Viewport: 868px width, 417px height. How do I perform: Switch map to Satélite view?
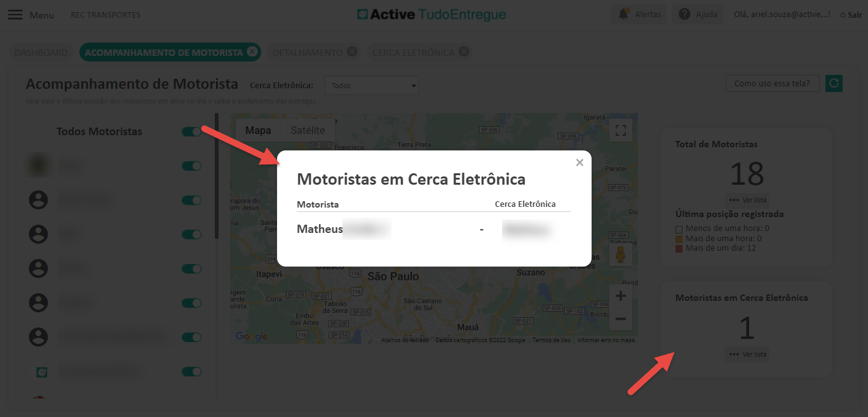(308, 130)
